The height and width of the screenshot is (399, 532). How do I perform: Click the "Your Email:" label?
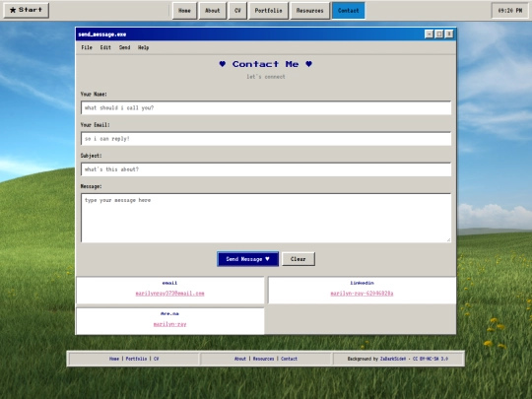95,125
